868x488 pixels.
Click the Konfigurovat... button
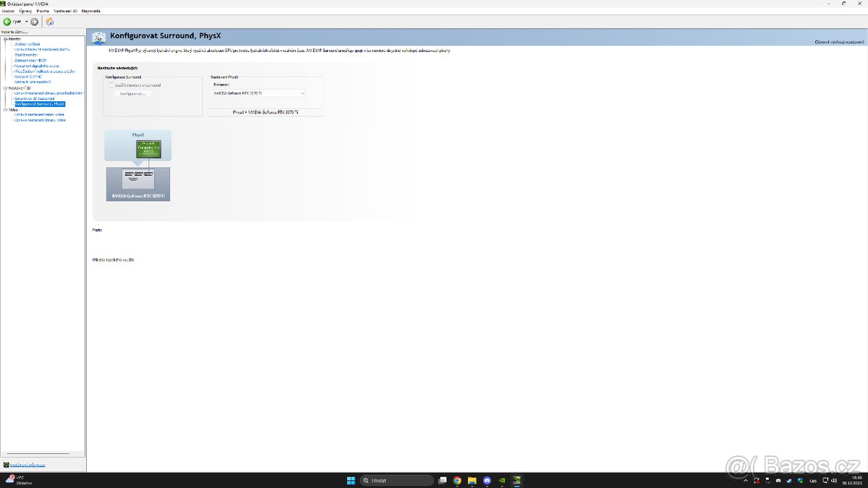tap(132, 94)
